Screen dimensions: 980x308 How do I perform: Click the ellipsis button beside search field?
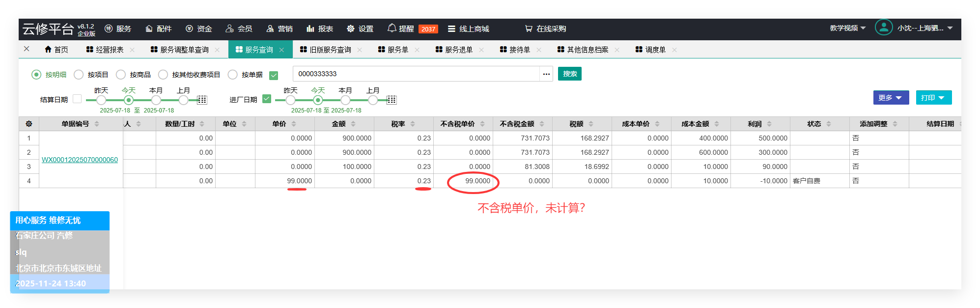546,74
